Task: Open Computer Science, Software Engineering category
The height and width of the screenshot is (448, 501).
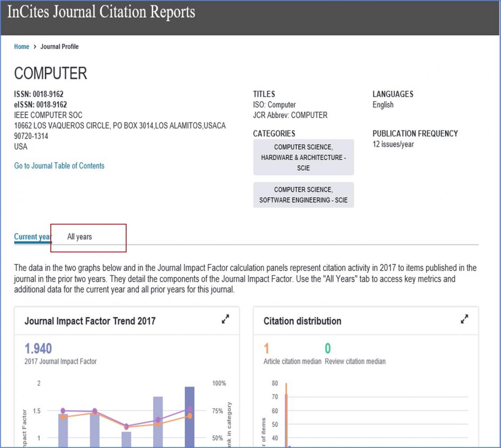Action: pyautogui.click(x=304, y=195)
